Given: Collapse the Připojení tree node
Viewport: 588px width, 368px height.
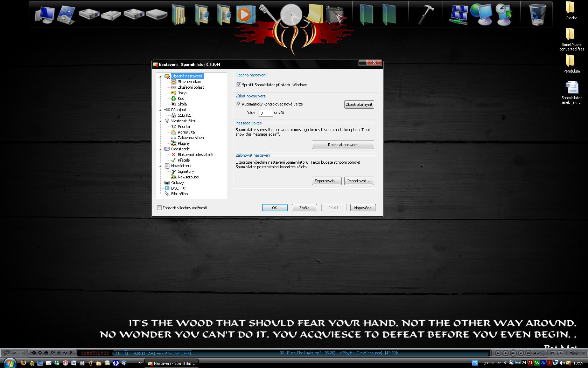Looking at the screenshot, I should click(x=161, y=110).
